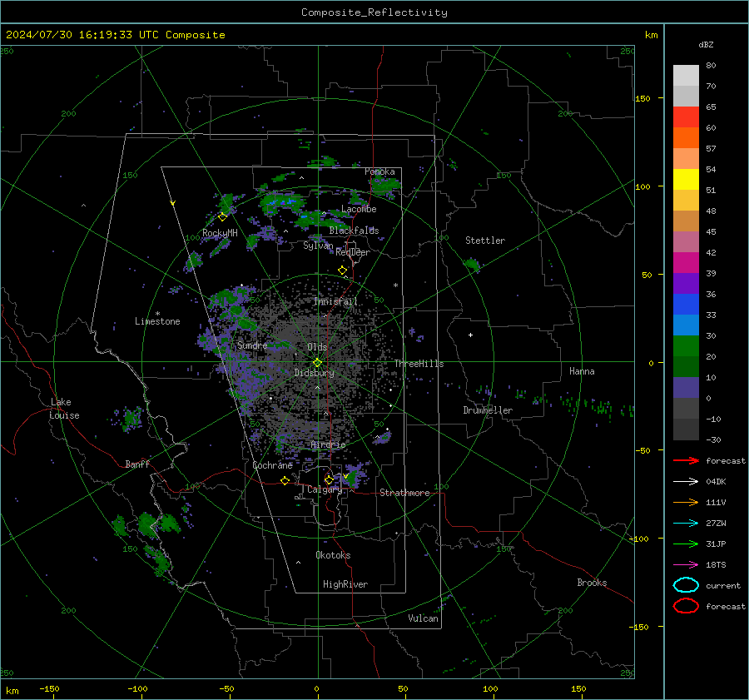The height and width of the screenshot is (700, 749).
Task: Click the Innisfail city label
Action: 335,301
